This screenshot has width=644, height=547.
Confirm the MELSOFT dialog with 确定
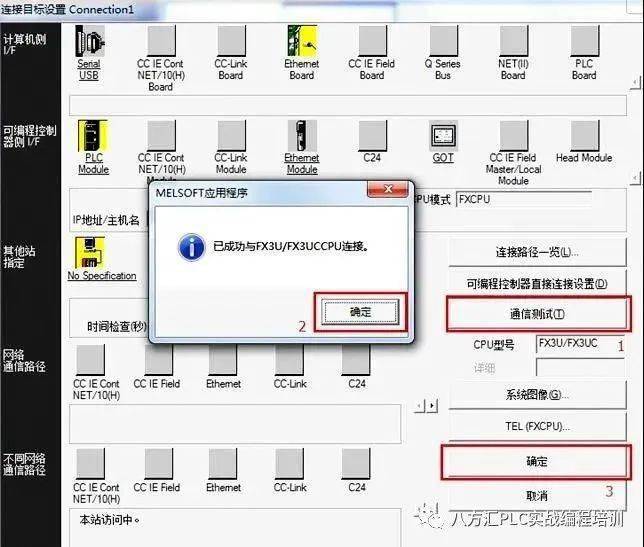(360, 312)
